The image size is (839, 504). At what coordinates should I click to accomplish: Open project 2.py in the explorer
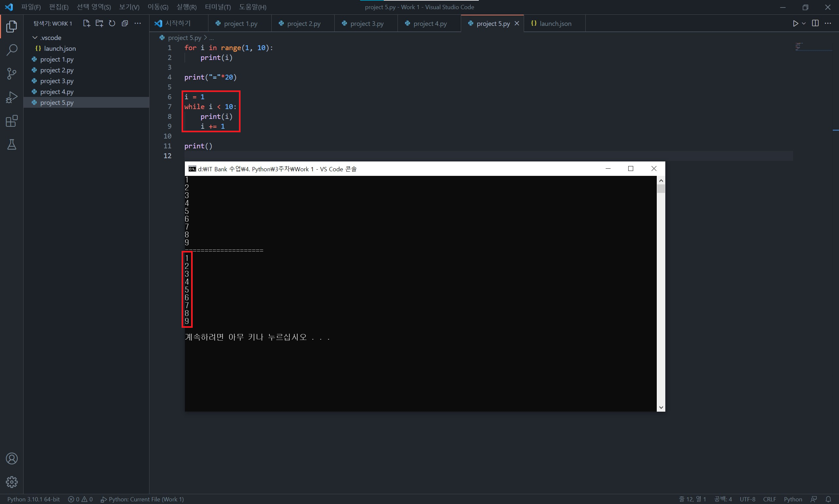[x=57, y=70]
